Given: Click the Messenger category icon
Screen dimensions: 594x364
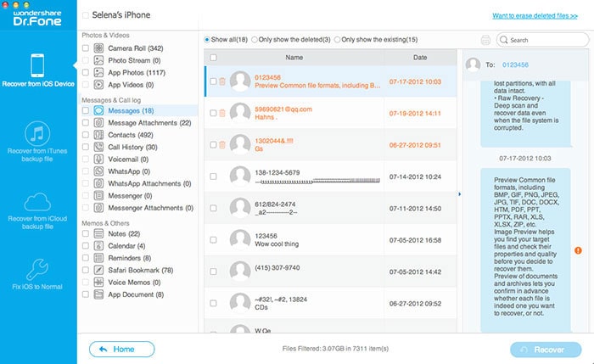Looking at the screenshot, I should [x=98, y=195].
